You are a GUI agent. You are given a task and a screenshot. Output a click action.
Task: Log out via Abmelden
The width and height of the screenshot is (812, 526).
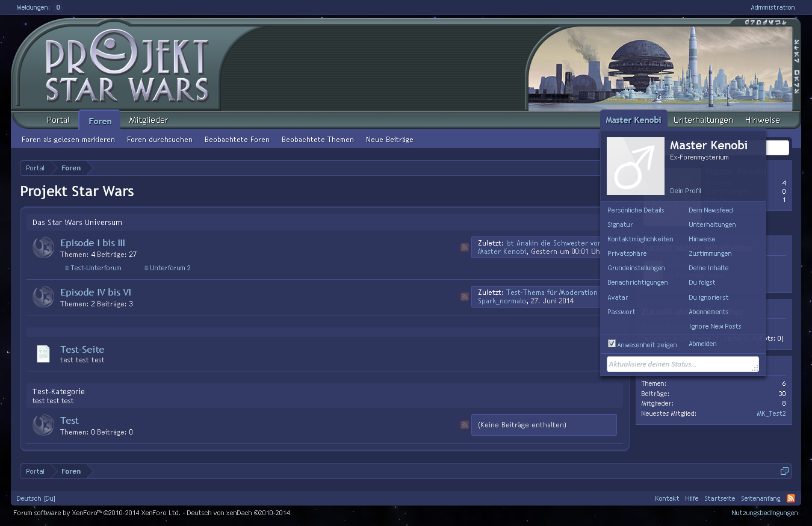(x=702, y=344)
